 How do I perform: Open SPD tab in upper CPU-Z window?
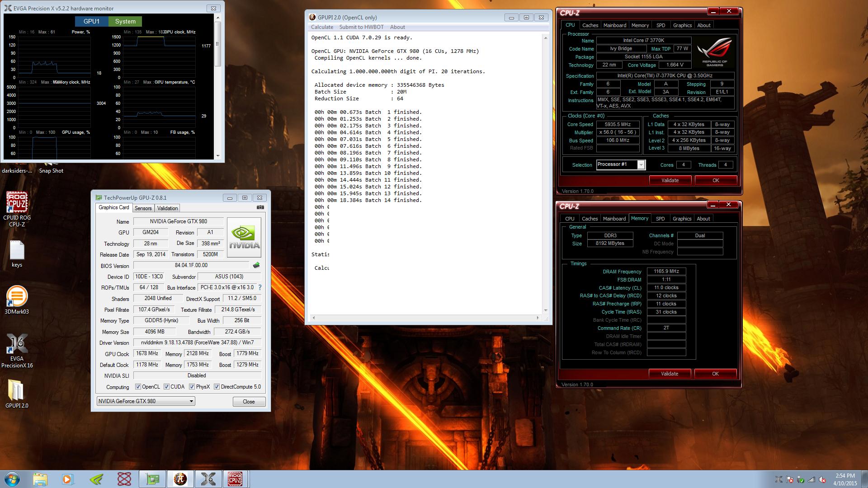click(x=660, y=25)
